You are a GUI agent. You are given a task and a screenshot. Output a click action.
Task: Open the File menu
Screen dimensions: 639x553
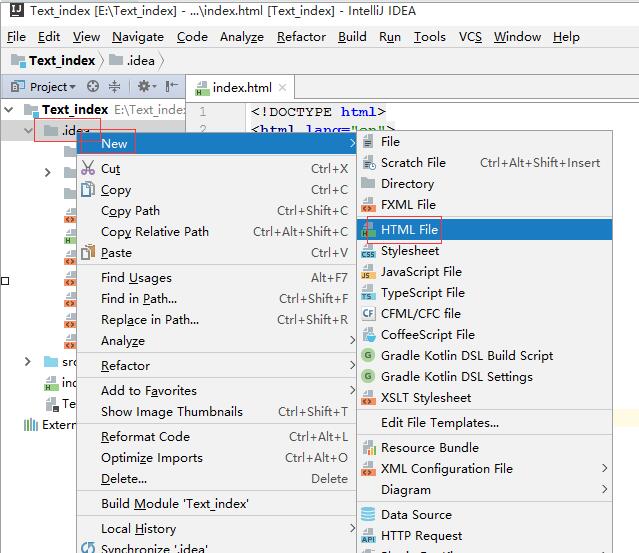(x=16, y=37)
